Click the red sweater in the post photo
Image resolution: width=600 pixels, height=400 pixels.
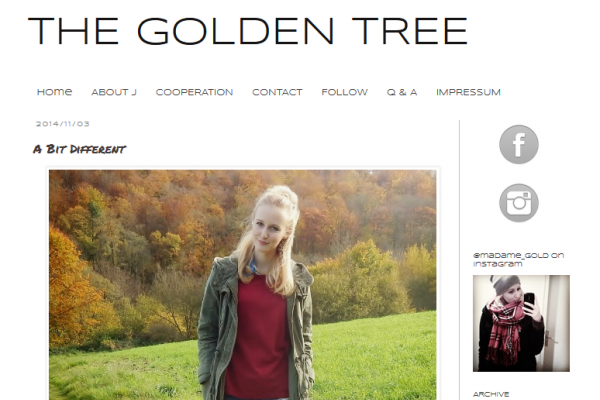point(258,339)
